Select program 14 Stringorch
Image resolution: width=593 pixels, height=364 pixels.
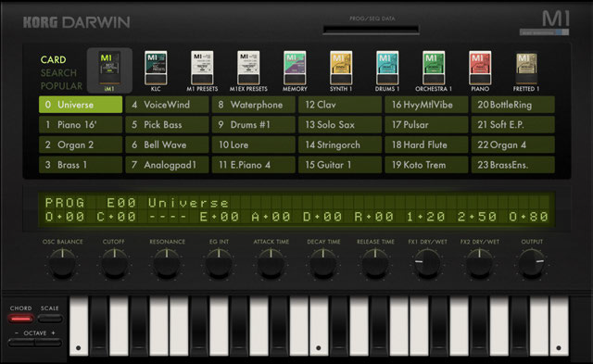(x=340, y=144)
